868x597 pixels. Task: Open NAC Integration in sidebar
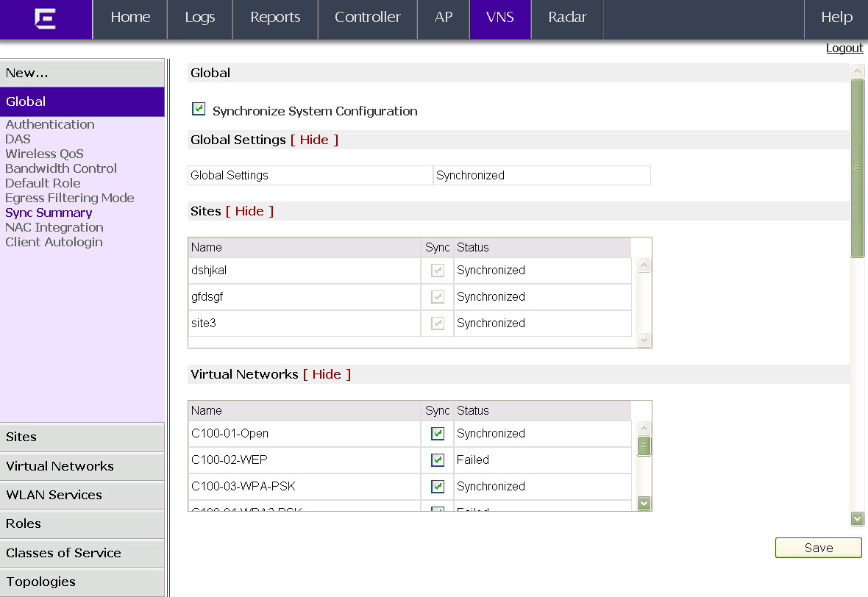click(54, 227)
